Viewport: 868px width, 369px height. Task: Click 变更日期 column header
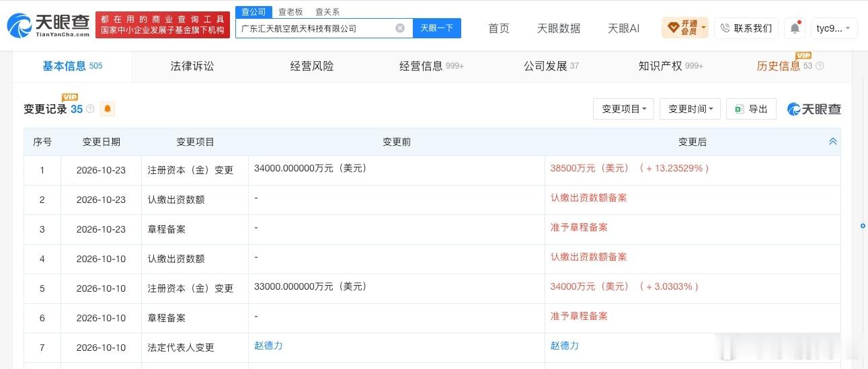click(102, 142)
